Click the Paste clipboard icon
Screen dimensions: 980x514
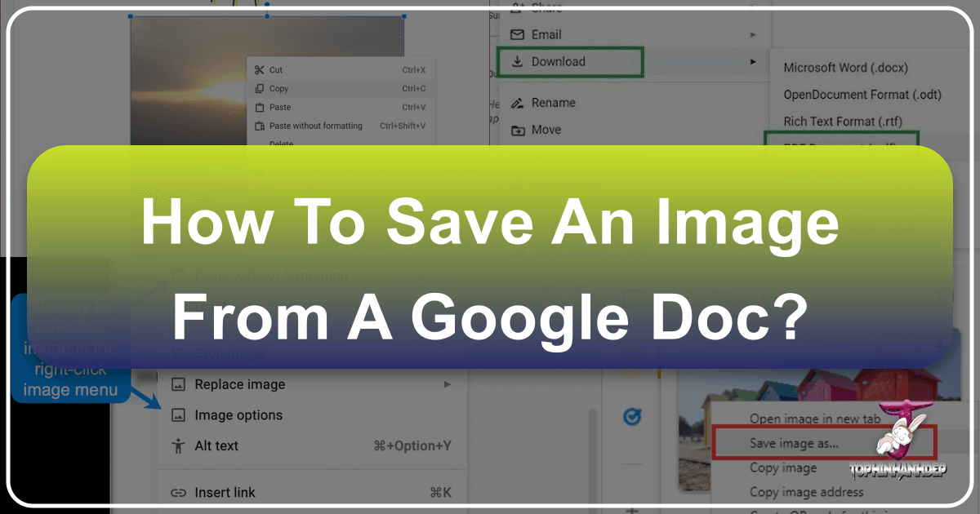coord(259,108)
